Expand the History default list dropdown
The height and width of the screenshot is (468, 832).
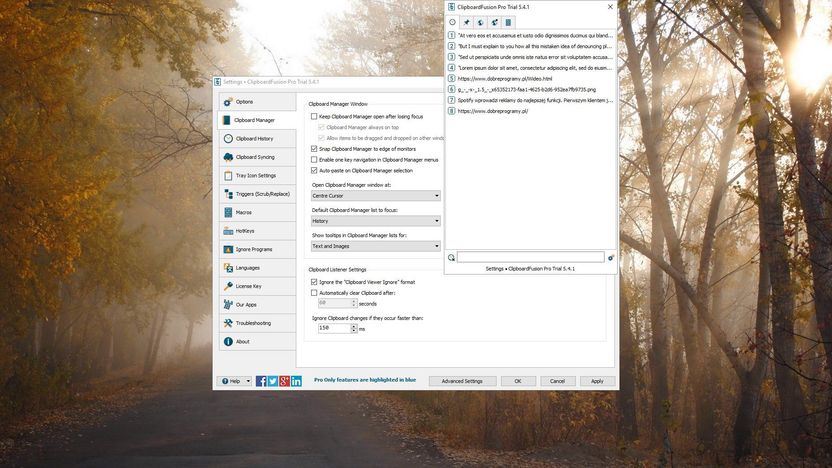coord(376,221)
